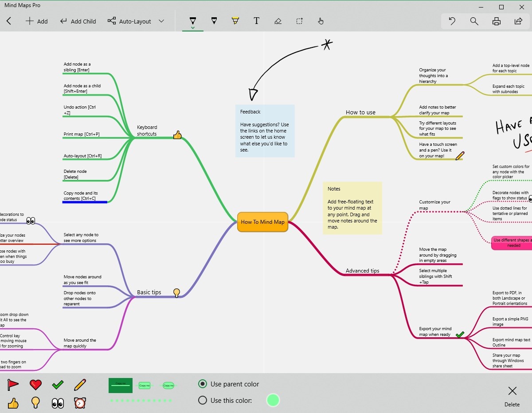Delete the selected node
Viewport: 532px width, 413px height.
[x=512, y=396]
